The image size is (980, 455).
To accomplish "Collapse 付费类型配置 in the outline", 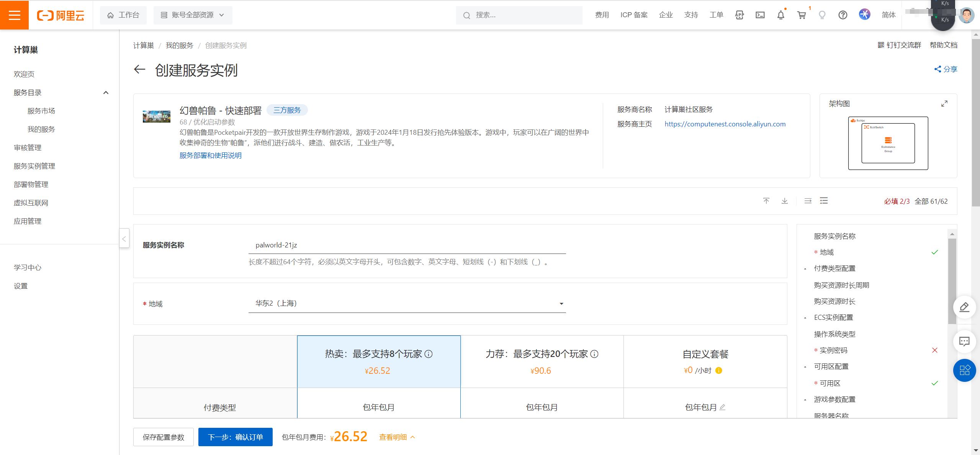I will click(x=806, y=269).
